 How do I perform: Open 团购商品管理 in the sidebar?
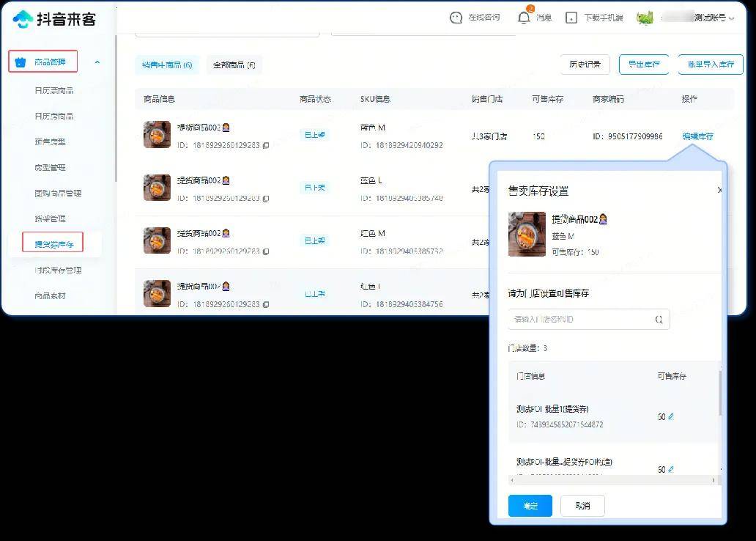pyautogui.click(x=58, y=194)
